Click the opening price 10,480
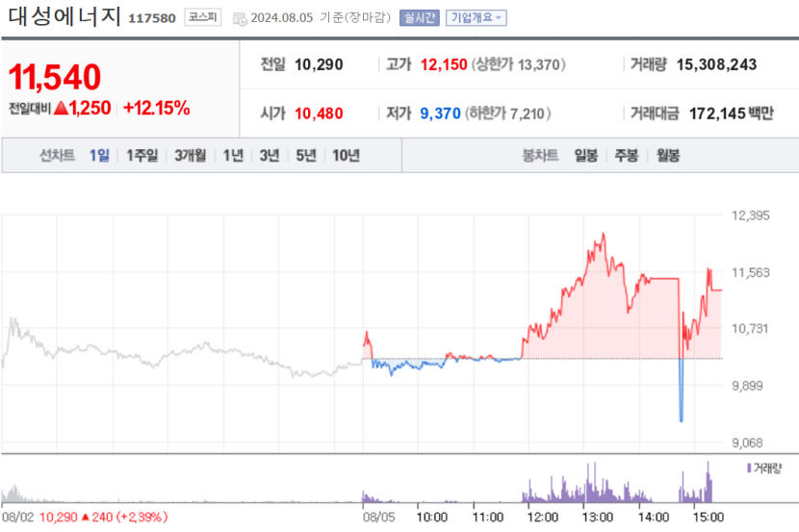Image resolution: width=799 pixels, height=532 pixels. click(x=319, y=114)
